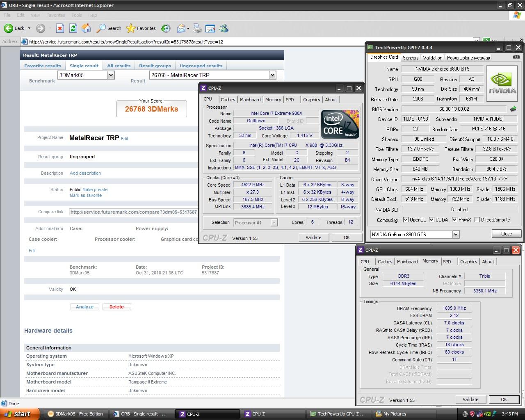
Task: Click the Refresh page icon
Action: coord(73,28)
